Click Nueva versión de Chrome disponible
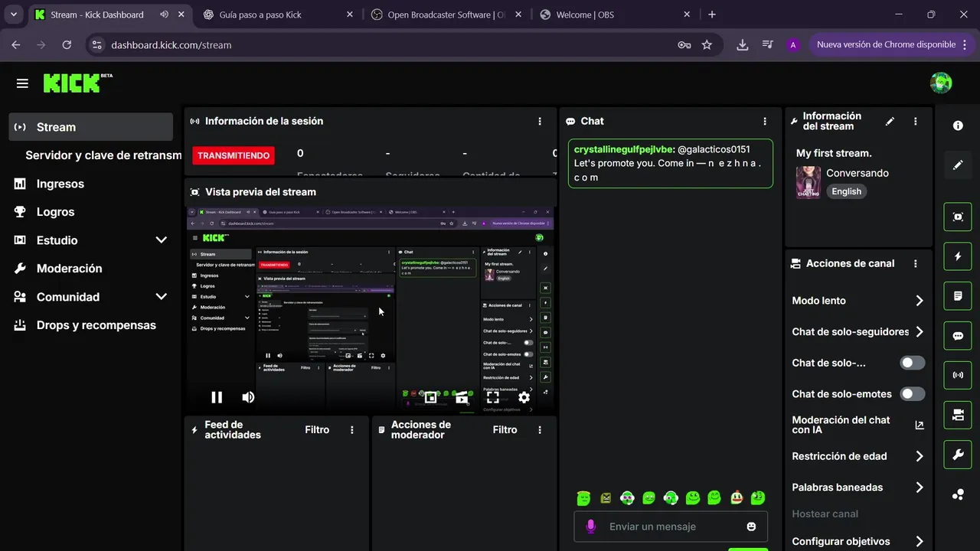980x551 pixels. tap(892, 44)
